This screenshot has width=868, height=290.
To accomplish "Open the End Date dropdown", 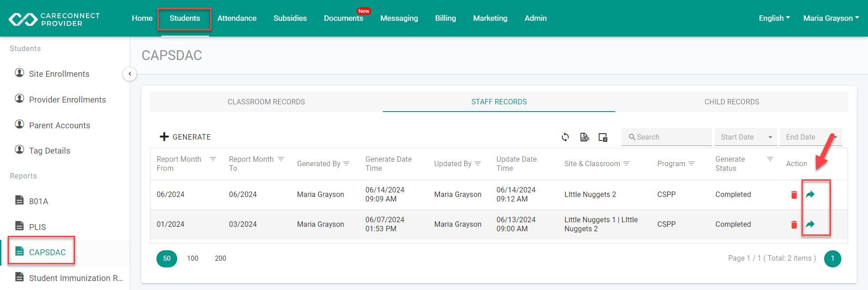I will click(811, 137).
